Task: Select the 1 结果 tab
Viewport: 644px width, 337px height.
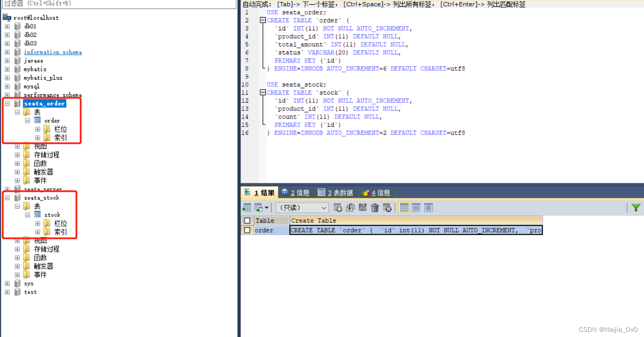Action: coord(260,193)
